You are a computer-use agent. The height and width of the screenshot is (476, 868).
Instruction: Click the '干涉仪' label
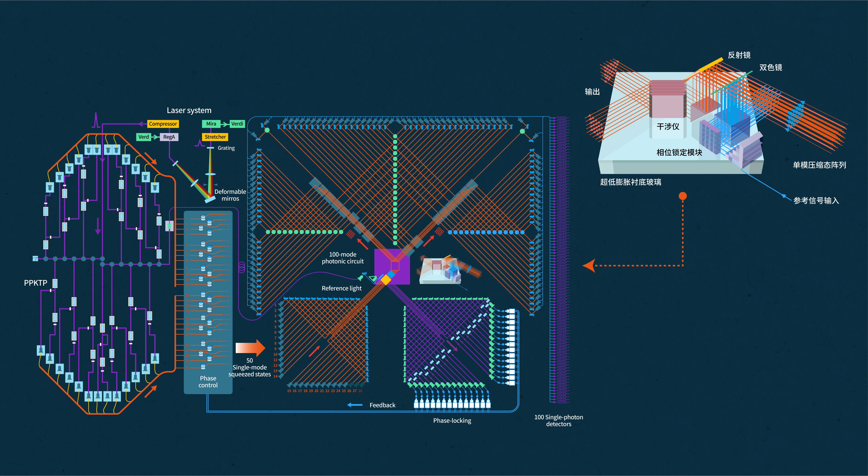[x=668, y=127]
